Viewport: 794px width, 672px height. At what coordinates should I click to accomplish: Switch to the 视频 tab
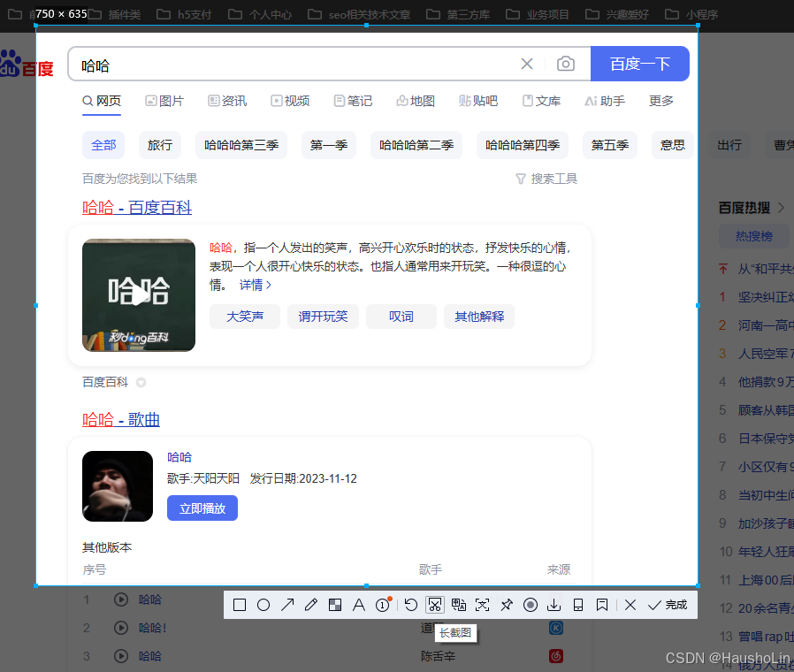tap(290, 101)
